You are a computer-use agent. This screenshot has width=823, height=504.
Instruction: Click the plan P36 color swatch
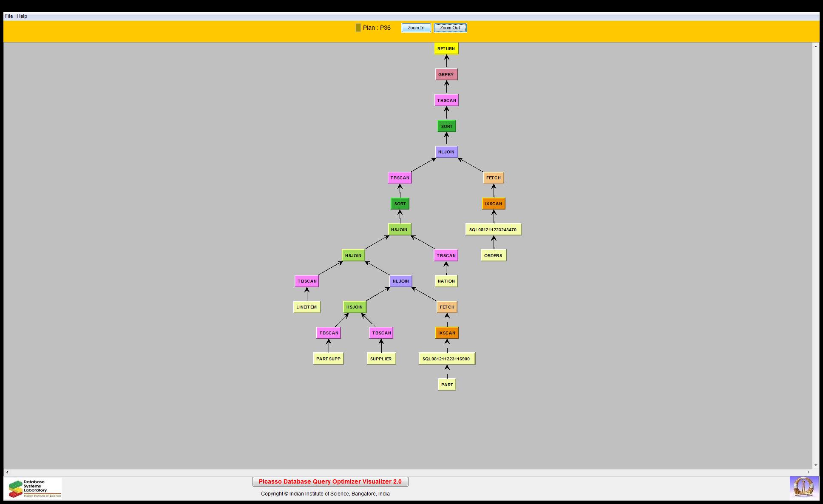(x=358, y=28)
